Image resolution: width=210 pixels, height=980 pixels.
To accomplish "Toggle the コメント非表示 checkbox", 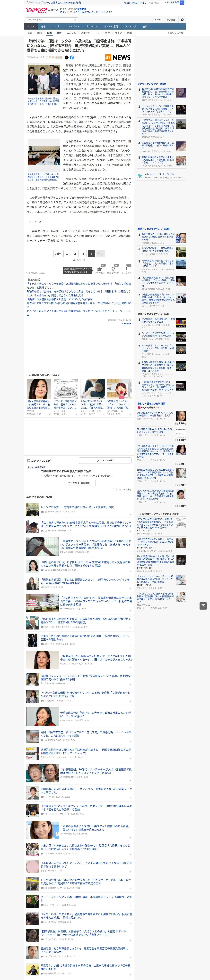I will [x=115, y=490].
